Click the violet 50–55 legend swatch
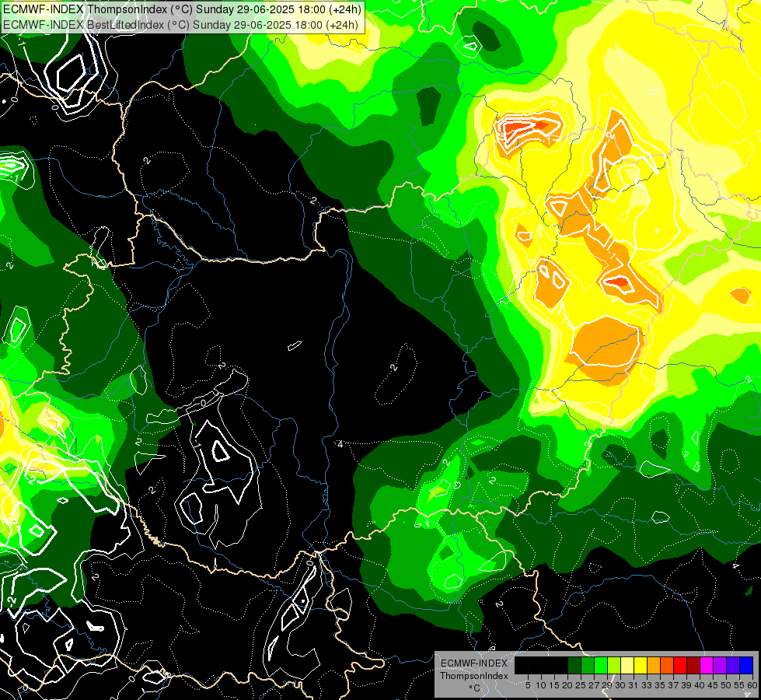 pos(733,665)
